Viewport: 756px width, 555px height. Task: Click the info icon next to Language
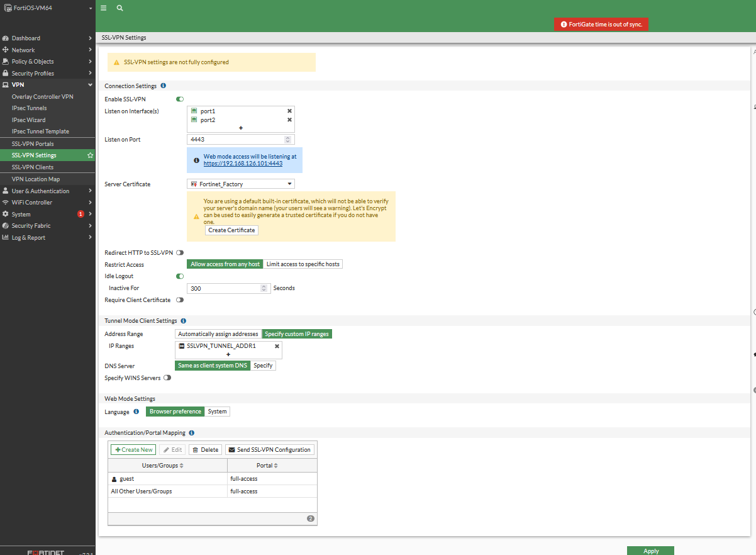(136, 412)
